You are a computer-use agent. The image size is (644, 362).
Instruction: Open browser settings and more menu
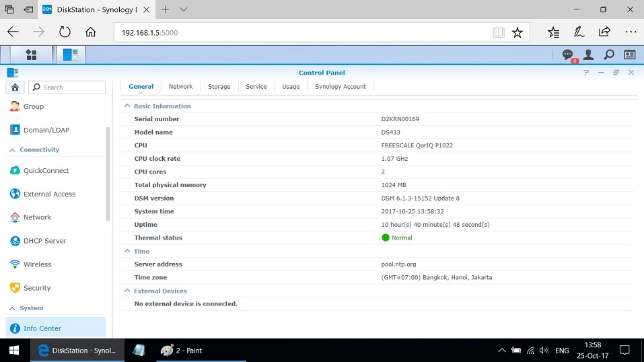click(631, 32)
